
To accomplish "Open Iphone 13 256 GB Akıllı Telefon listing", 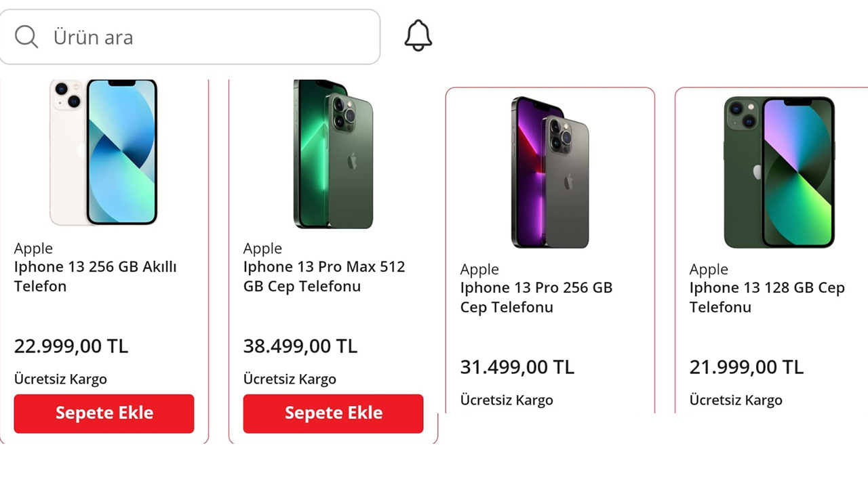I will point(95,276).
